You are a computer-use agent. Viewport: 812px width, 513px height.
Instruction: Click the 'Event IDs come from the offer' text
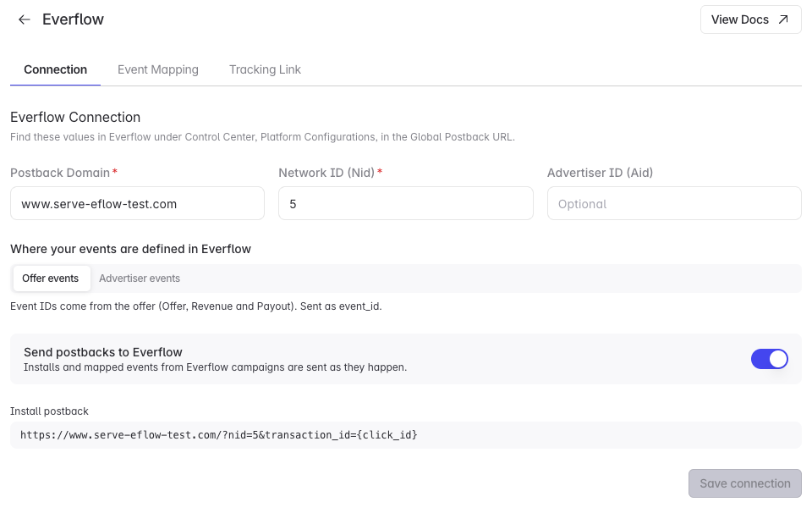195,306
